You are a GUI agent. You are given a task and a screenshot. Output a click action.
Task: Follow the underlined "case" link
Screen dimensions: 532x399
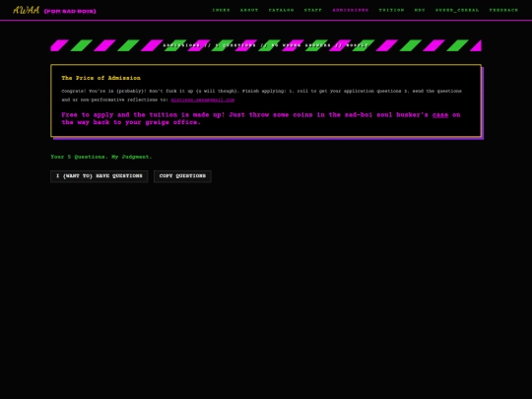tap(440, 115)
